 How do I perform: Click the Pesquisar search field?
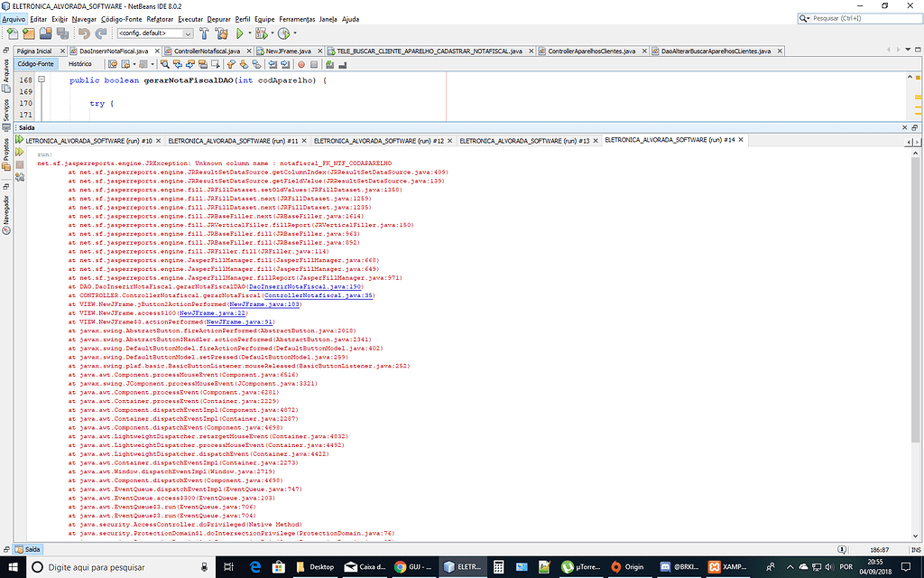coord(857,17)
